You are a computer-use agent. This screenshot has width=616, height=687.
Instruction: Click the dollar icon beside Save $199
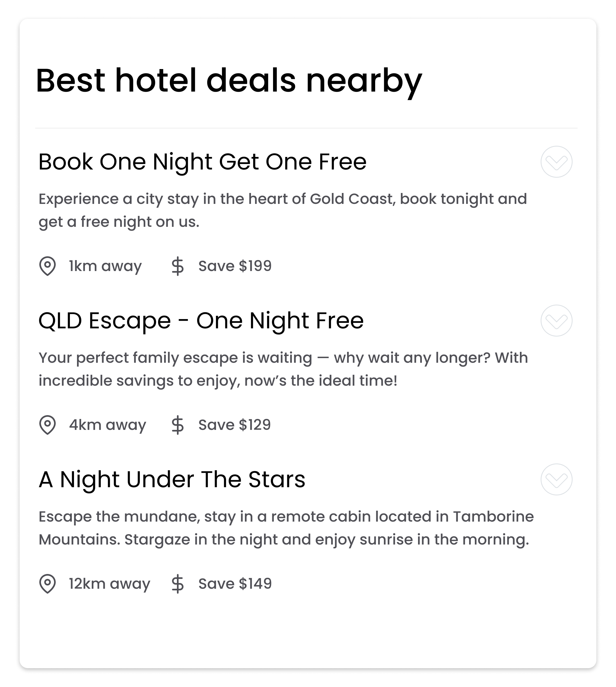(x=178, y=266)
